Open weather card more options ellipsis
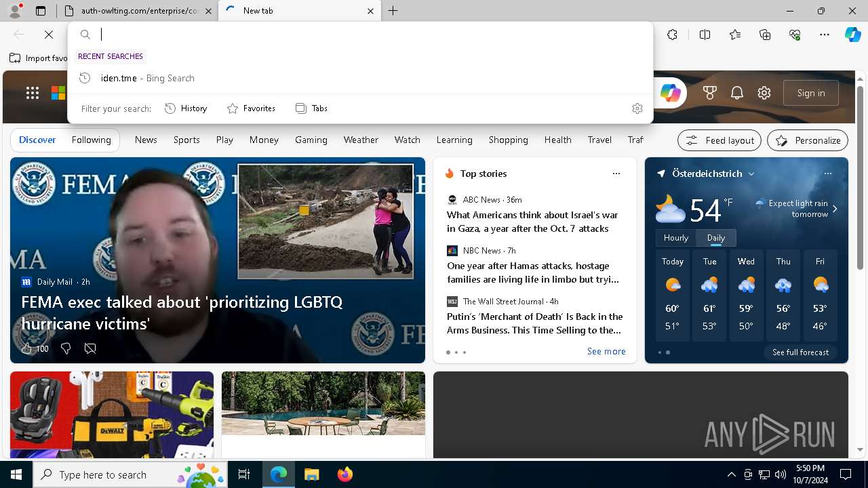 click(x=828, y=174)
